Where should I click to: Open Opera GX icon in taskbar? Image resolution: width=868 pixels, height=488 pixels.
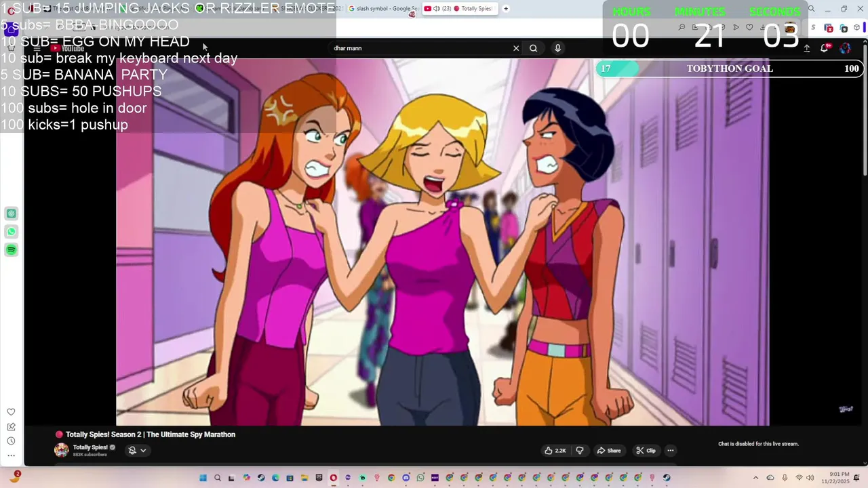coord(334,478)
